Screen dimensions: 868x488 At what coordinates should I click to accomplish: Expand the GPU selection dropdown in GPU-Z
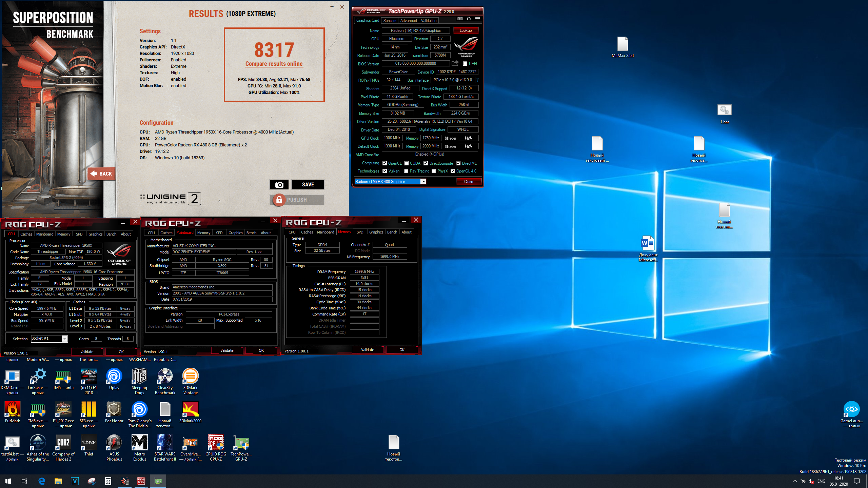tap(423, 182)
